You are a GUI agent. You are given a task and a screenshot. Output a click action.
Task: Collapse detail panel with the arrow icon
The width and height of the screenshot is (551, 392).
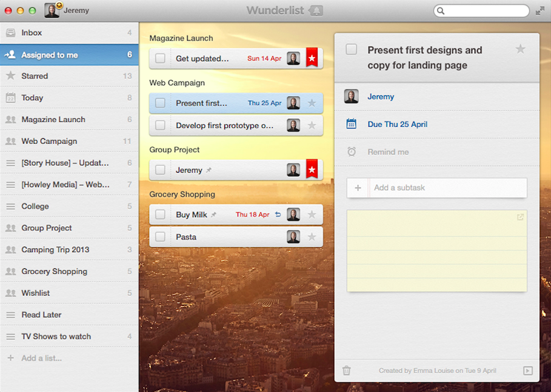(528, 371)
